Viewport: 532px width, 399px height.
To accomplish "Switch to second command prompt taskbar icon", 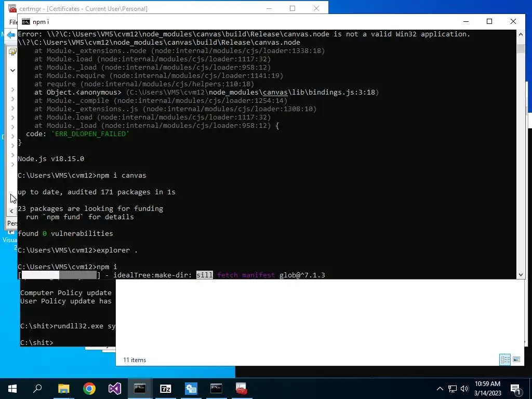I will [216, 389].
